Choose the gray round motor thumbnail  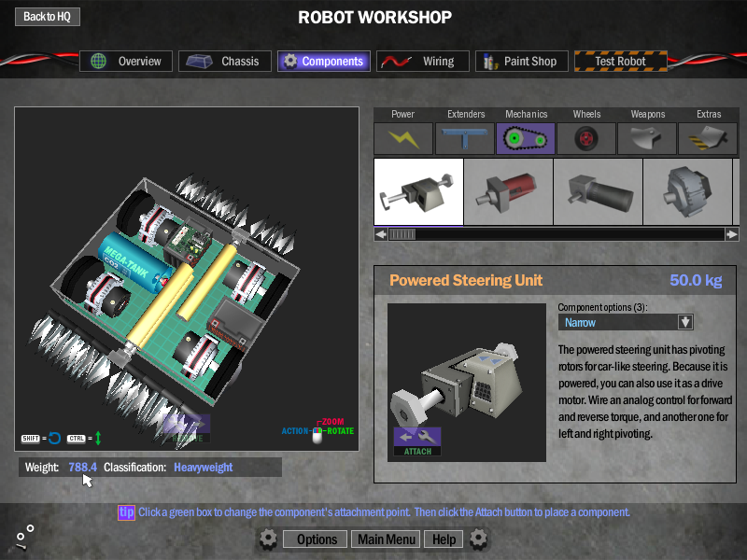[x=687, y=191]
